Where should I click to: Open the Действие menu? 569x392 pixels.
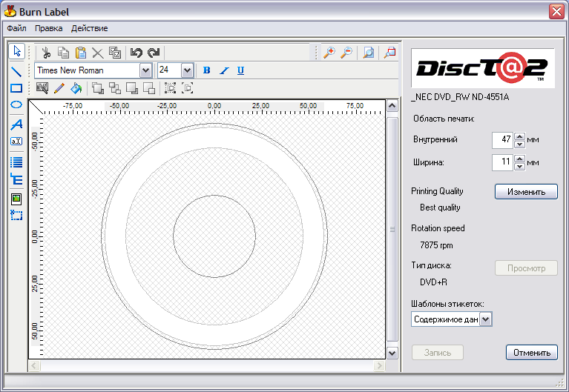click(89, 28)
